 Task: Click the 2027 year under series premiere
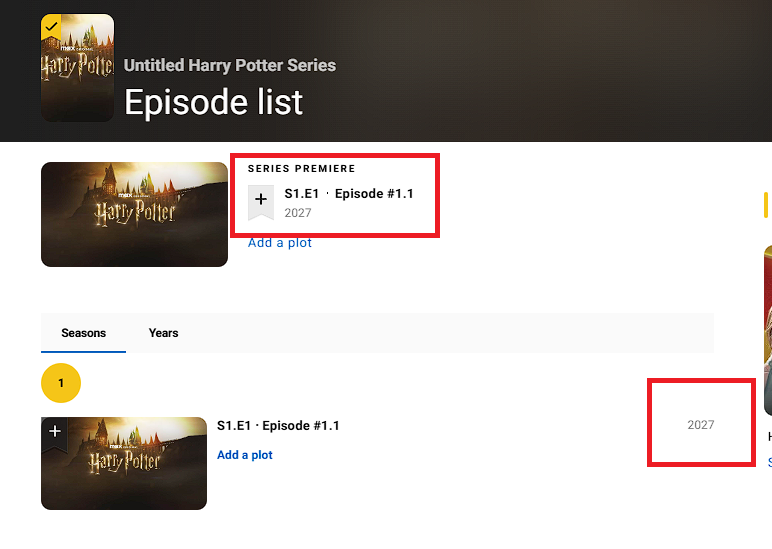[x=298, y=213]
